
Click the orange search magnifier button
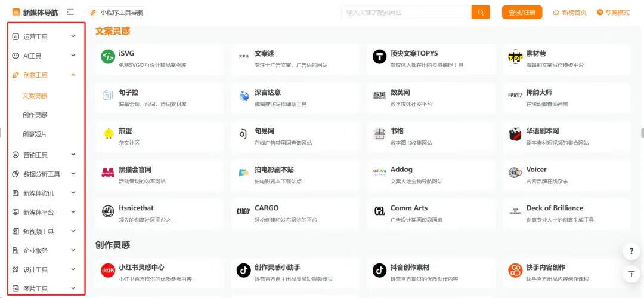click(480, 13)
